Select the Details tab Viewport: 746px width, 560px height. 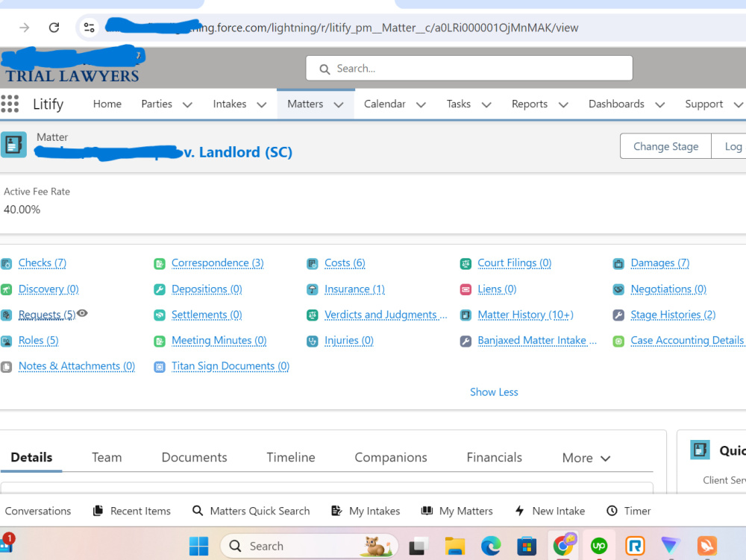[31, 457]
